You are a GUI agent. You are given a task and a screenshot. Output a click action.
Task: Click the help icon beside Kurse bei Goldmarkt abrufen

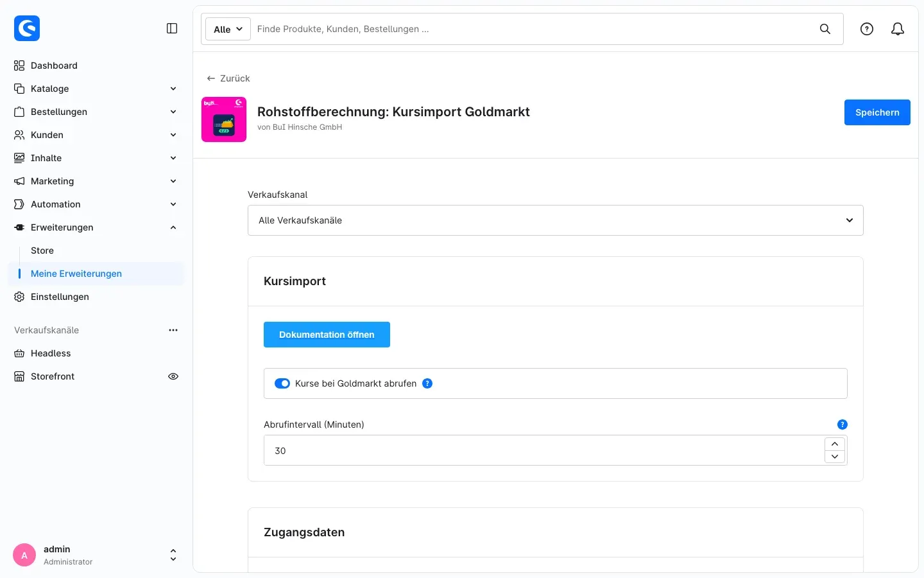[427, 383]
